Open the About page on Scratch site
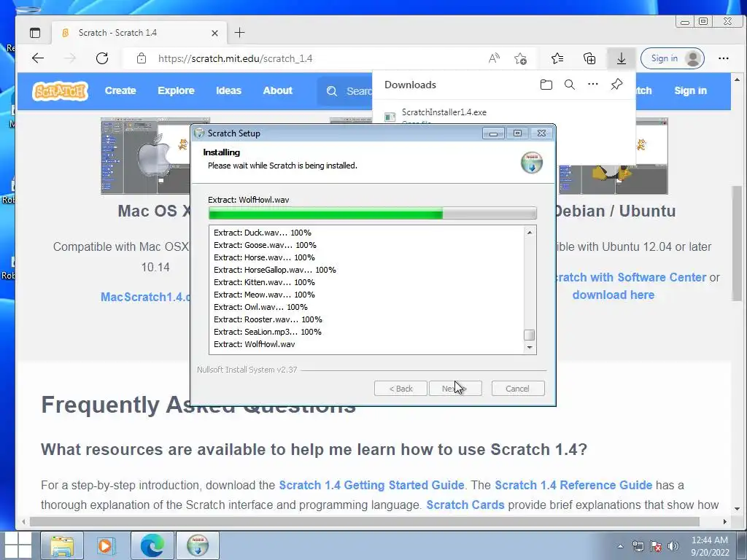The height and width of the screenshot is (560, 747). 277,90
